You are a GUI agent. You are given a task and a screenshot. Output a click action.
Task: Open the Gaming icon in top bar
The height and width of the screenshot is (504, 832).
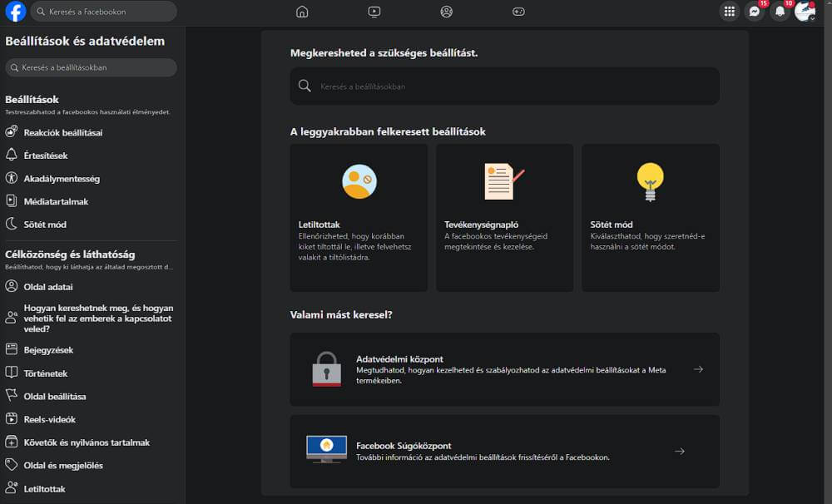tap(518, 12)
